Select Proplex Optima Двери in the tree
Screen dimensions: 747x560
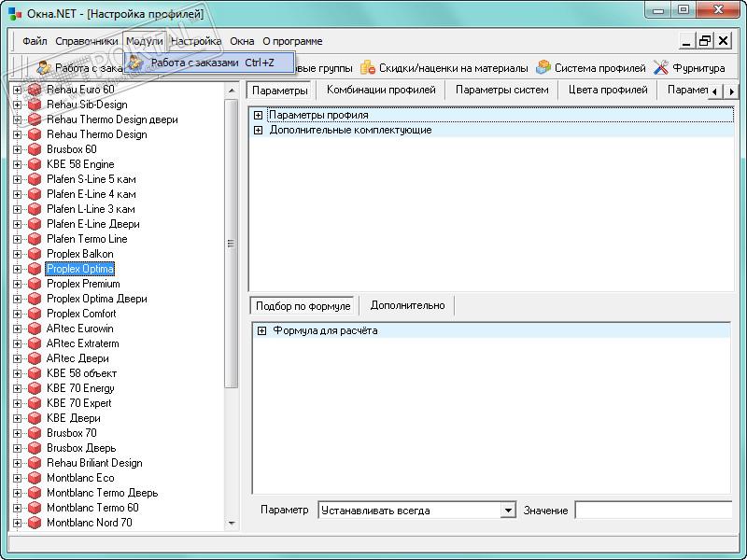[97, 299]
